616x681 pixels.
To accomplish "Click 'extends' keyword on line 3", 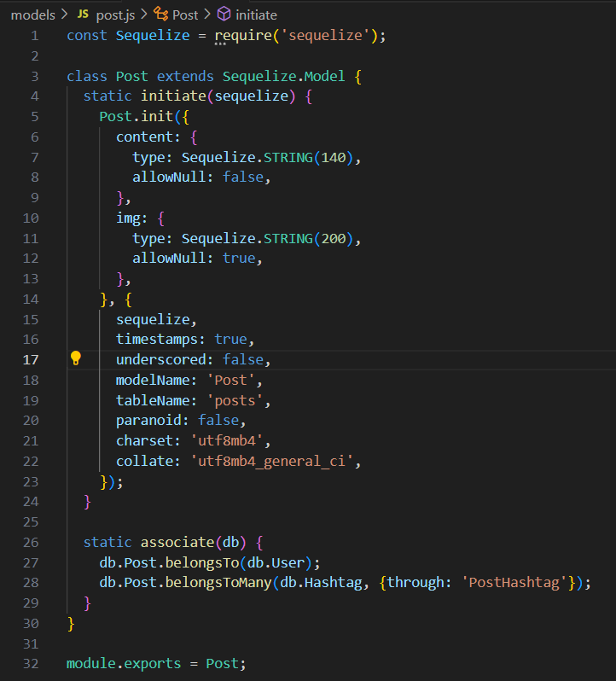I will coord(185,77).
